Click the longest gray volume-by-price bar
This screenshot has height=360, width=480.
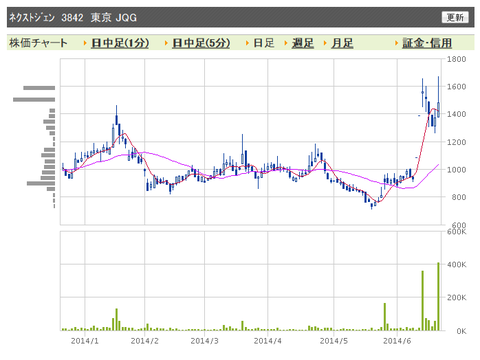click(34, 99)
